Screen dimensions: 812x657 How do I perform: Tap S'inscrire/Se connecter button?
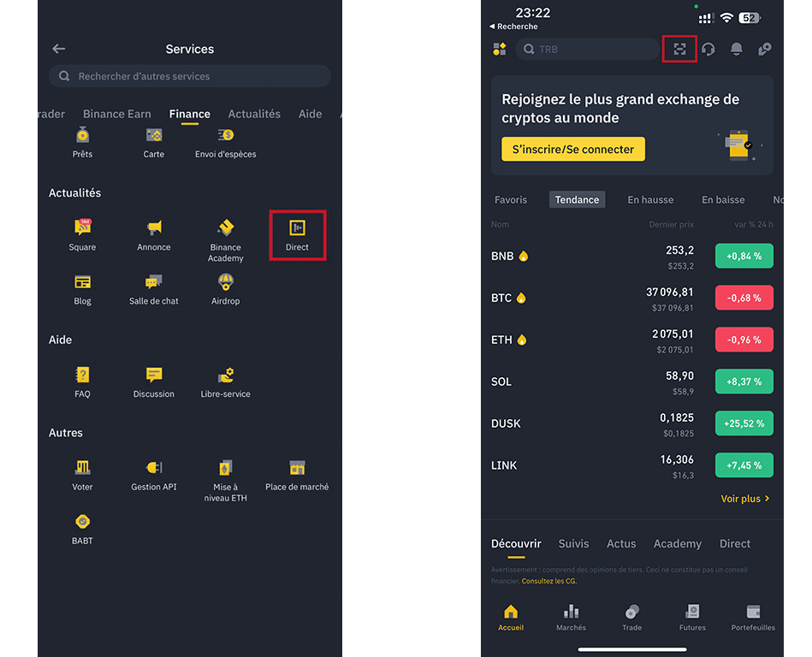(x=573, y=149)
